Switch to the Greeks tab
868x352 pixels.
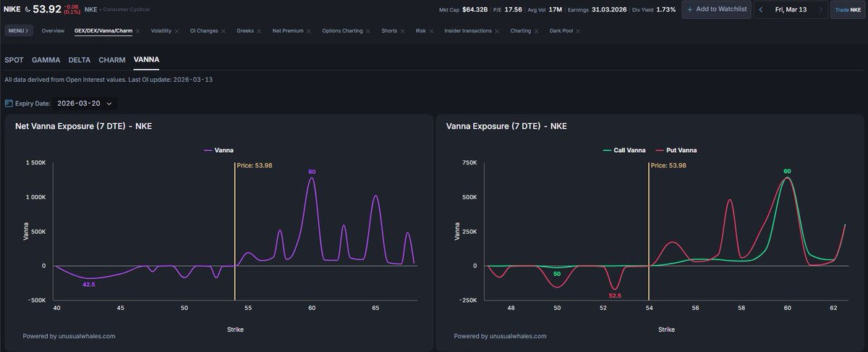[x=245, y=31]
